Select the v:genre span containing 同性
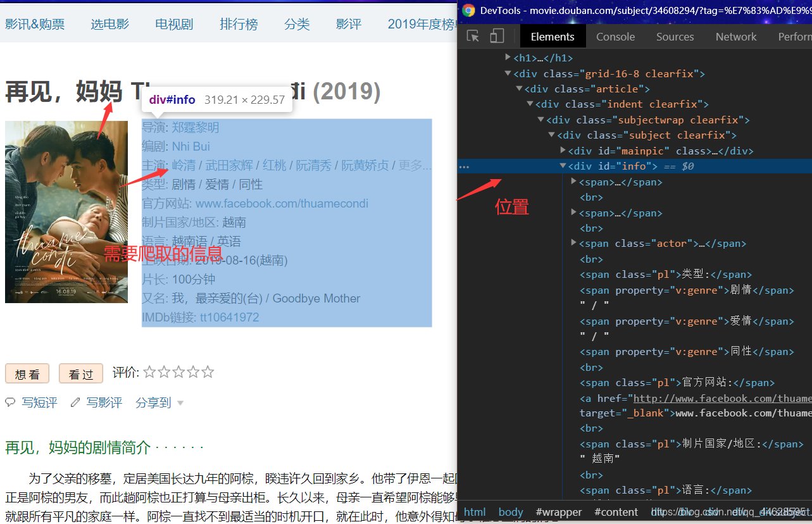Viewport: 812px width, 524px height. pyautogui.click(x=687, y=352)
